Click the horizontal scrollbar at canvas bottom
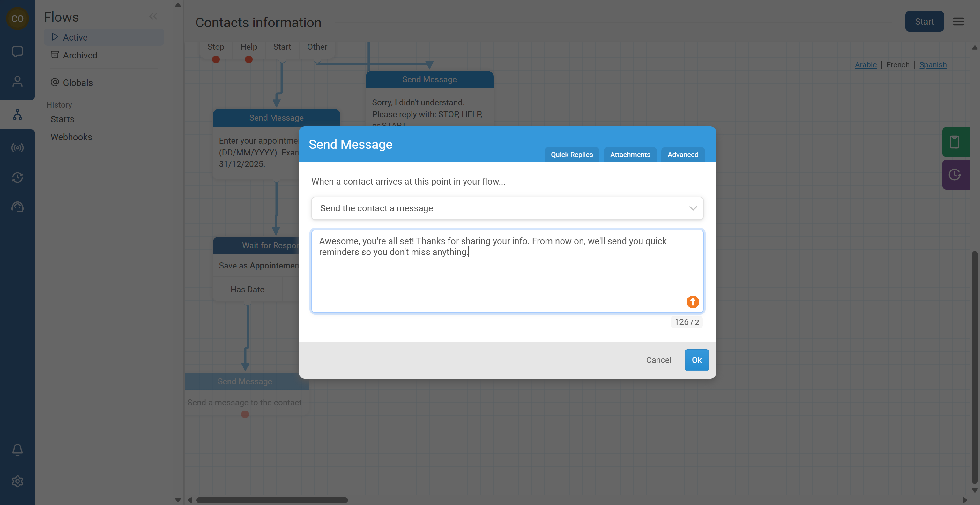The image size is (980, 505). [x=271, y=500]
